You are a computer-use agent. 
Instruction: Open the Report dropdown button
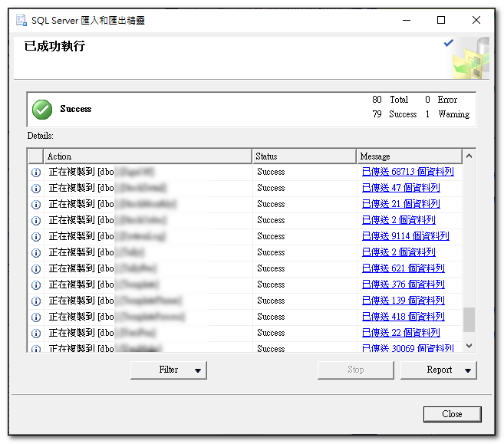(x=439, y=370)
